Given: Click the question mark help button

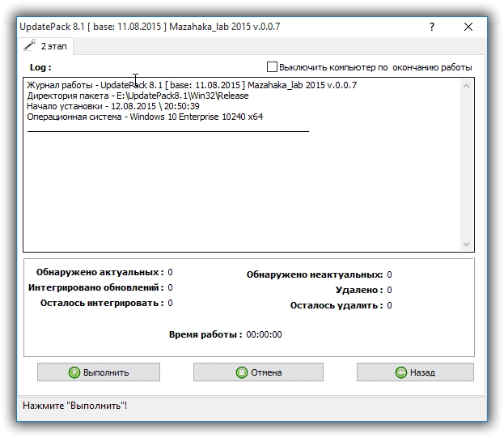Looking at the screenshot, I should (432, 27).
